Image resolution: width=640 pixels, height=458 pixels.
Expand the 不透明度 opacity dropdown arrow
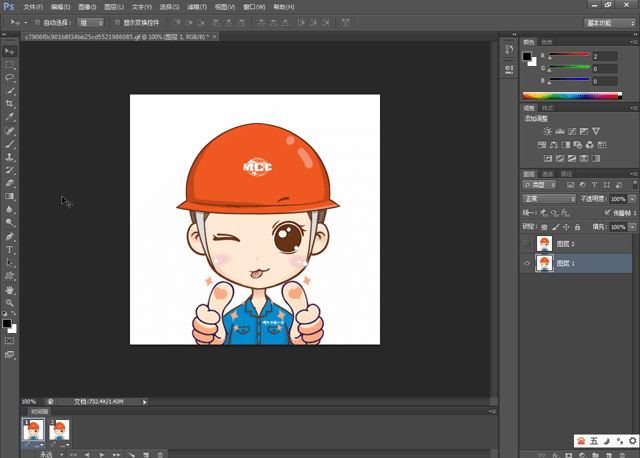pyautogui.click(x=632, y=199)
